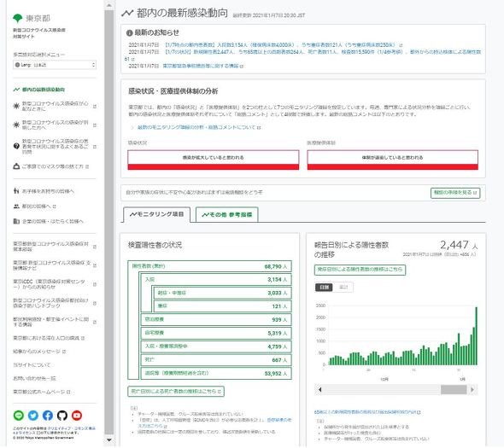
Task: Open the death-date trend link button
Action: [x=176, y=391]
